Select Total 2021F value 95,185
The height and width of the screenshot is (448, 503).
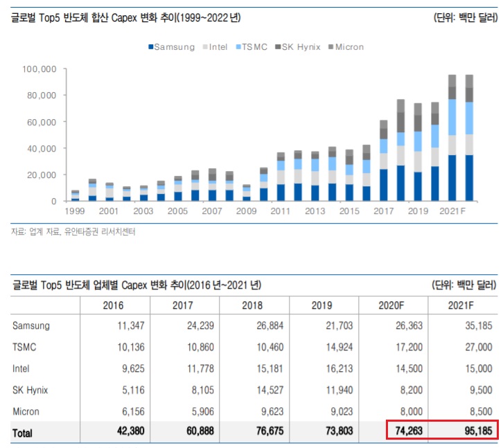click(478, 431)
